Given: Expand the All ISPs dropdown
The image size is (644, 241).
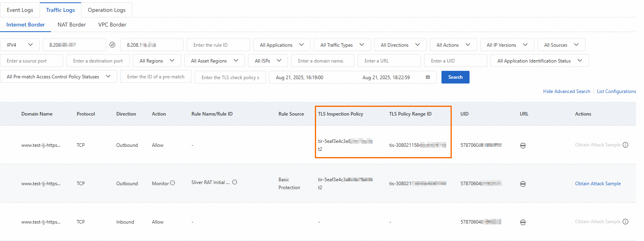Looking at the screenshot, I should (x=268, y=61).
